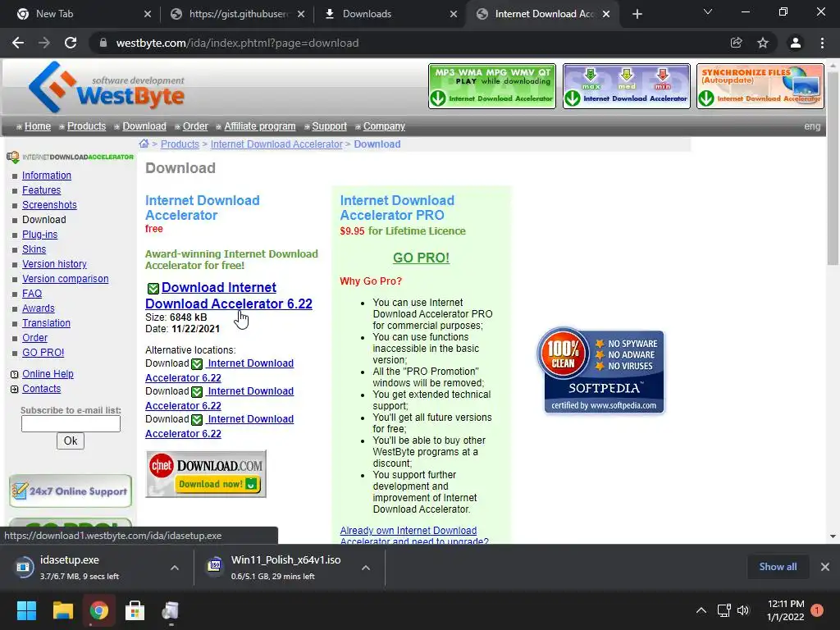840x630 pixels.
Task: Focus the Subscribe to e-mail list field
Action: pyautogui.click(x=71, y=424)
